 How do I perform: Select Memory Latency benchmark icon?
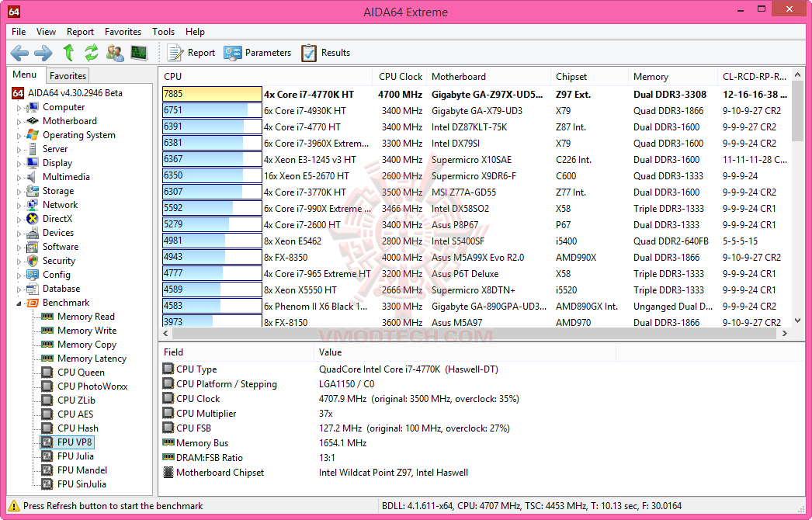tap(47, 359)
